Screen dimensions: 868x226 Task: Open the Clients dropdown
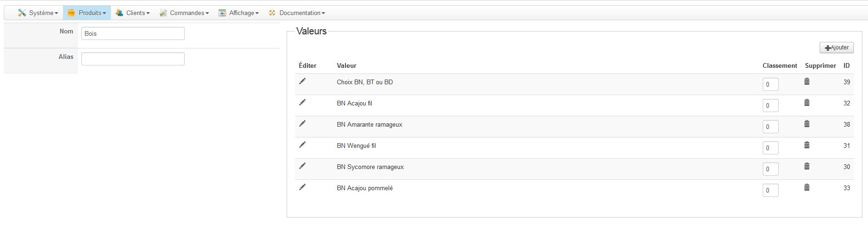[133, 13]
